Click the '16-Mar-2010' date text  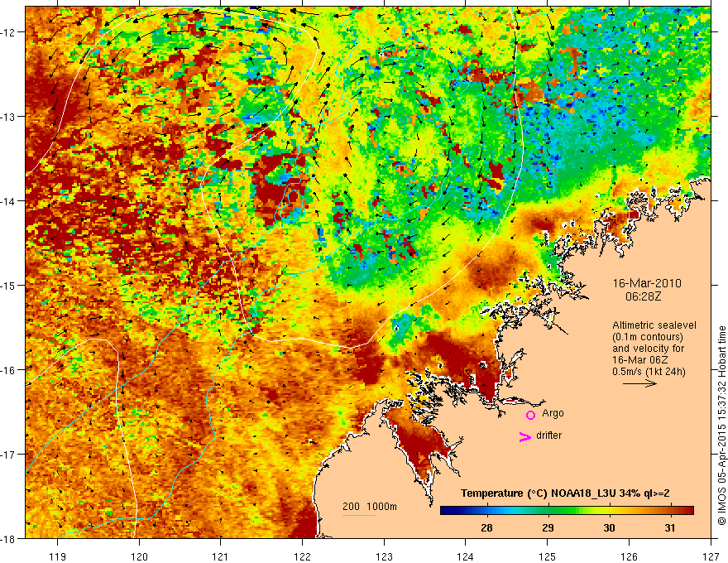[x=647, y=283]
